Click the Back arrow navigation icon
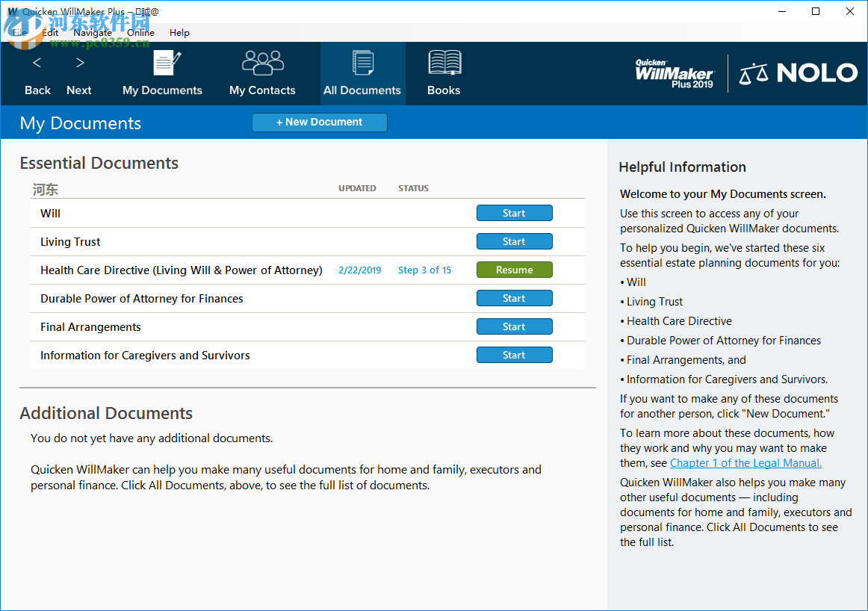 (x=37, y=72)
